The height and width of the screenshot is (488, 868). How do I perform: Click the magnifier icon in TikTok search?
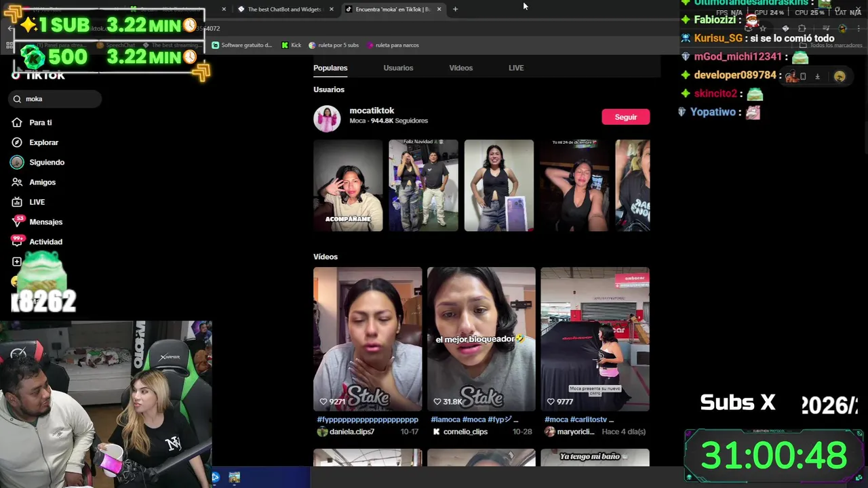tap(17, 99)
